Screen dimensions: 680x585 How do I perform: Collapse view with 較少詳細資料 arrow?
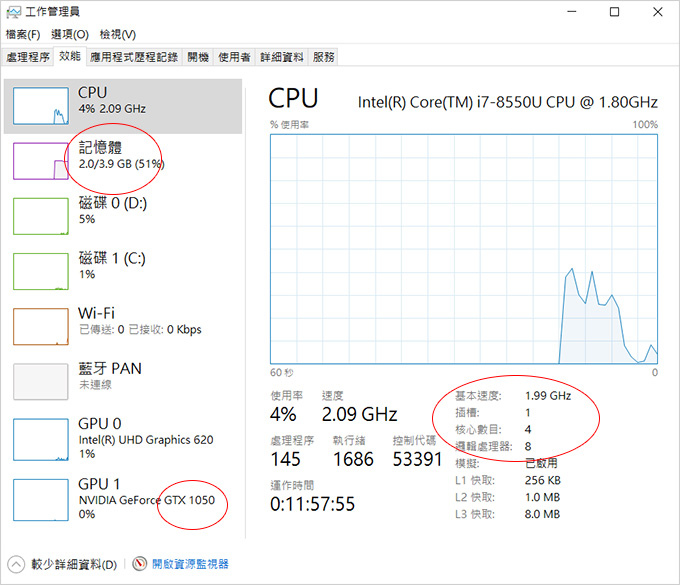coord(16,564)
